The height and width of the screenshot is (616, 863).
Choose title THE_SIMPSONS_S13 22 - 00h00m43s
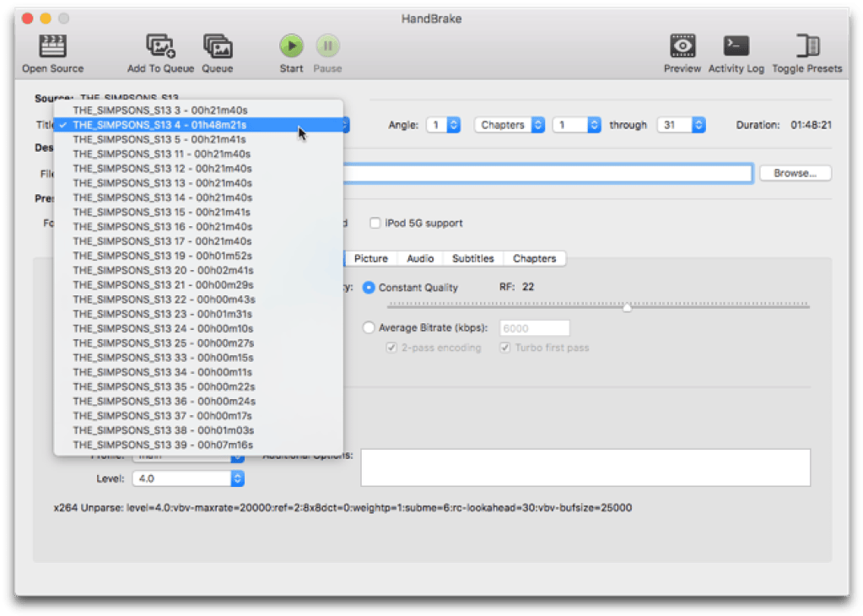click(198, 300)
